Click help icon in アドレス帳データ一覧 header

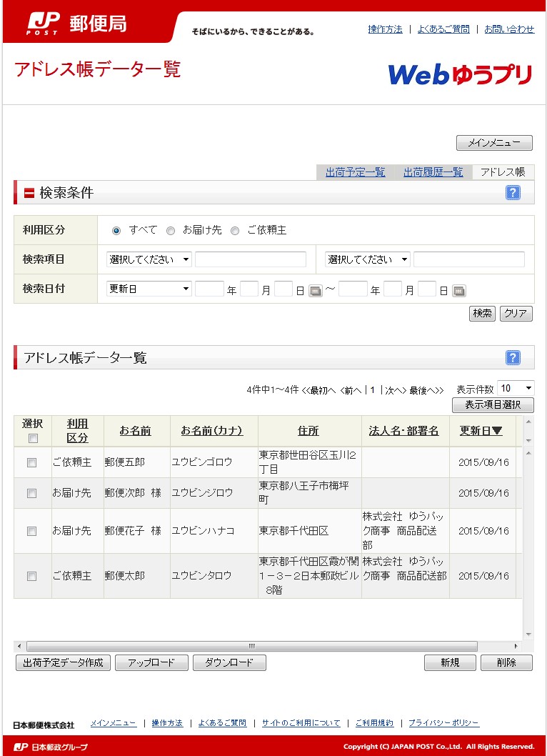[x=513, y=358]
